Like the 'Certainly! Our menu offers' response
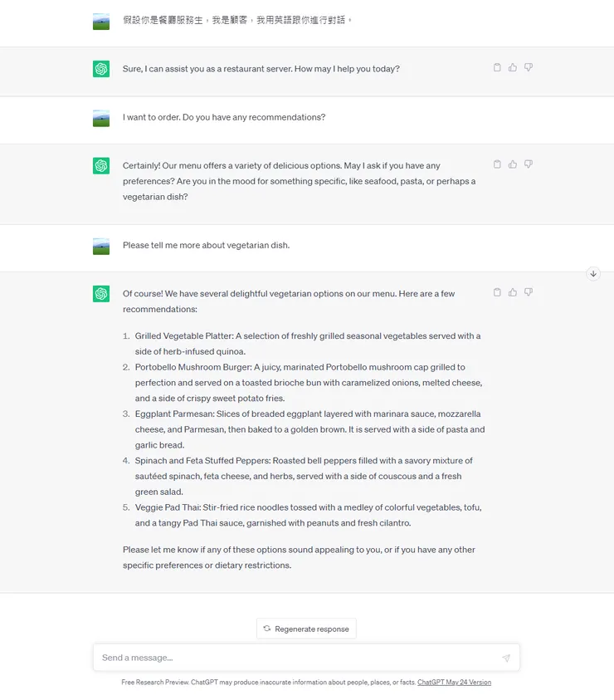 coord(513,164)
